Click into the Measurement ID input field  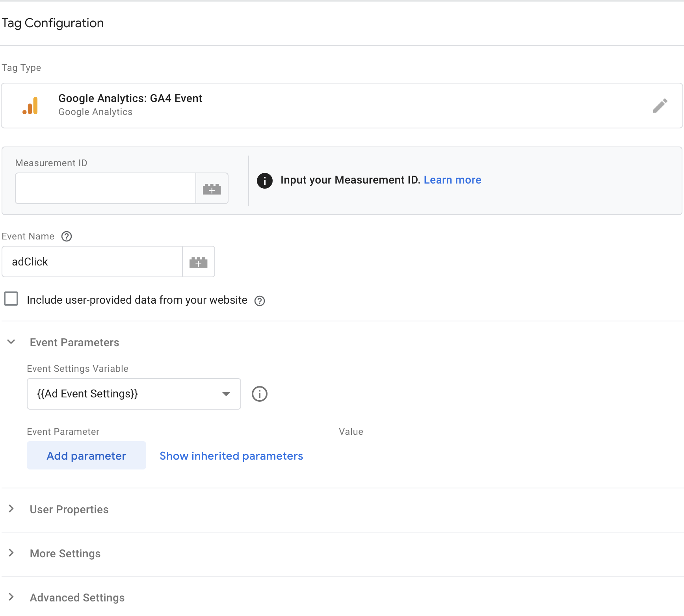(106, 188)
